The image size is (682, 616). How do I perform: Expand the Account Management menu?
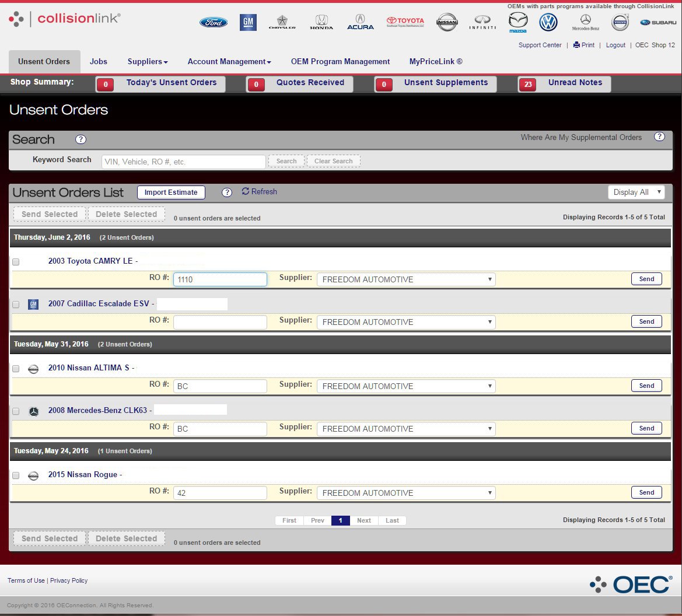coord(229,61)
